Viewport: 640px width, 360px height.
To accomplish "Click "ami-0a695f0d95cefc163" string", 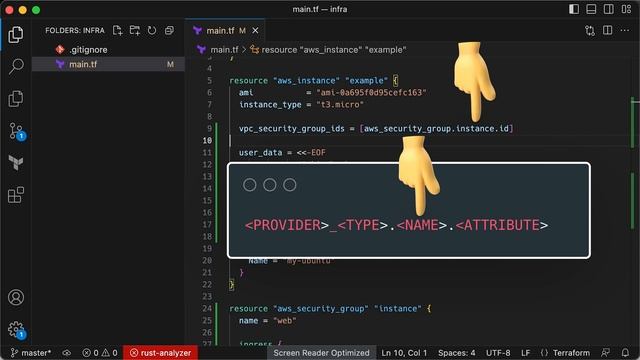I will (x=371, y=93).
